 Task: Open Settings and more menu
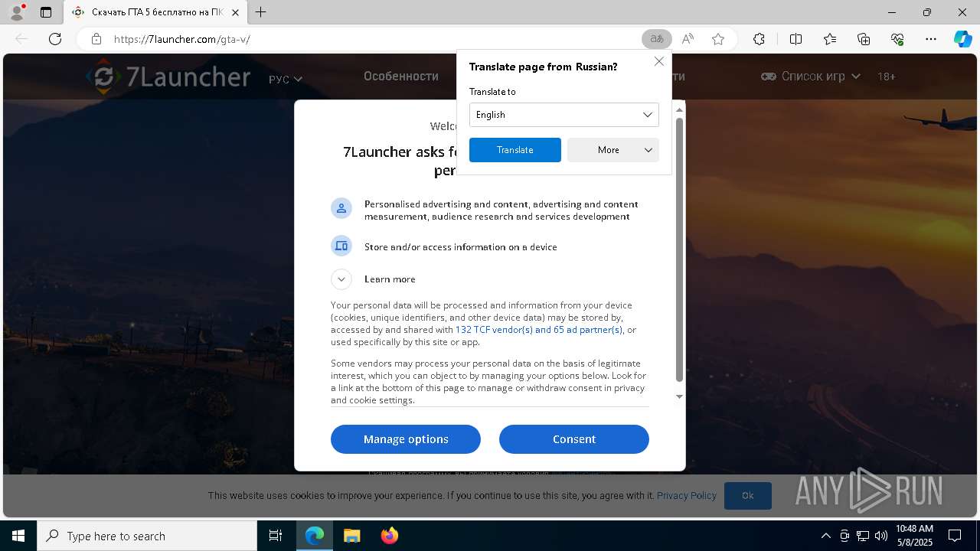[931, 39]
